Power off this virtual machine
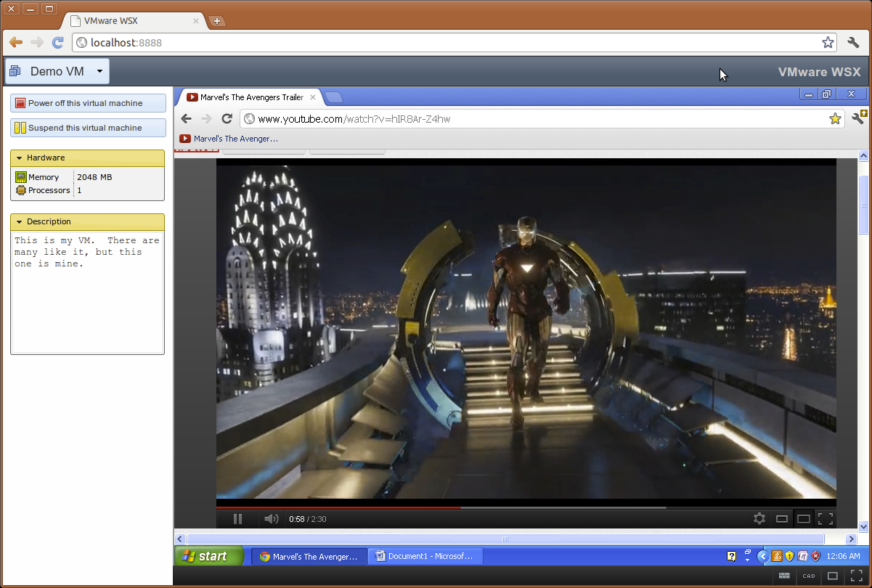This screenshot has height=588, width=872. (x=87, y=102)
